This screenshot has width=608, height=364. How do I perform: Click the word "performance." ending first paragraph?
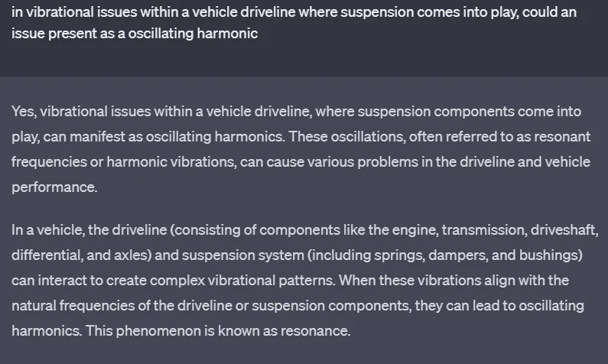click(54, 187)
